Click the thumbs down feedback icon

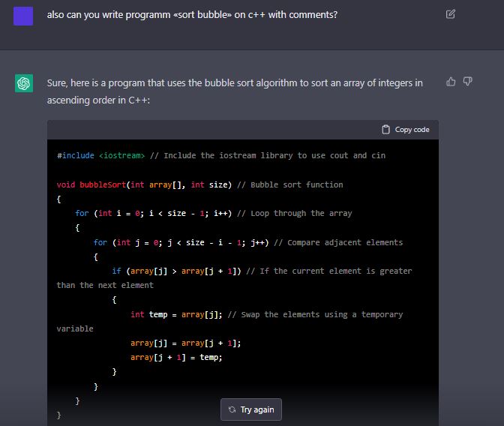tap(467, 82)
